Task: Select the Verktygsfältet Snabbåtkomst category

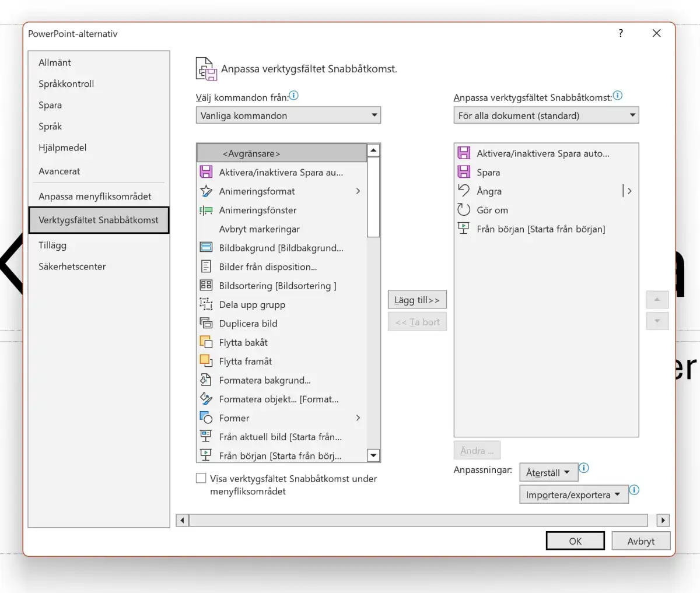Action: tap(99, 220)
